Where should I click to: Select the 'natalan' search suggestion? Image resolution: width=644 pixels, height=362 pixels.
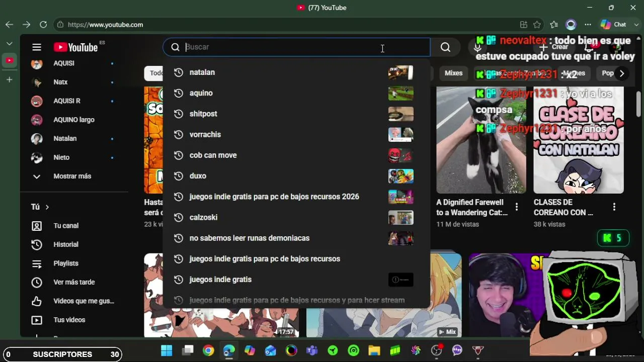296,72
